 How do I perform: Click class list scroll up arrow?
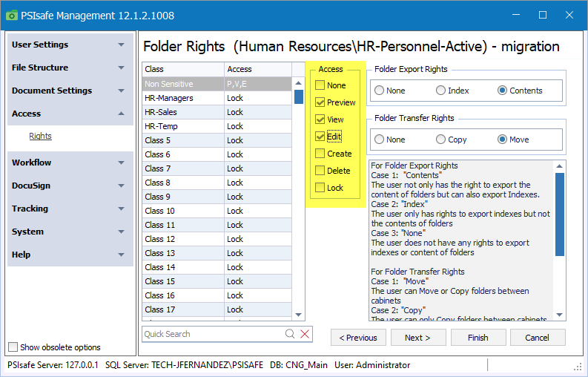pos(299,83)
